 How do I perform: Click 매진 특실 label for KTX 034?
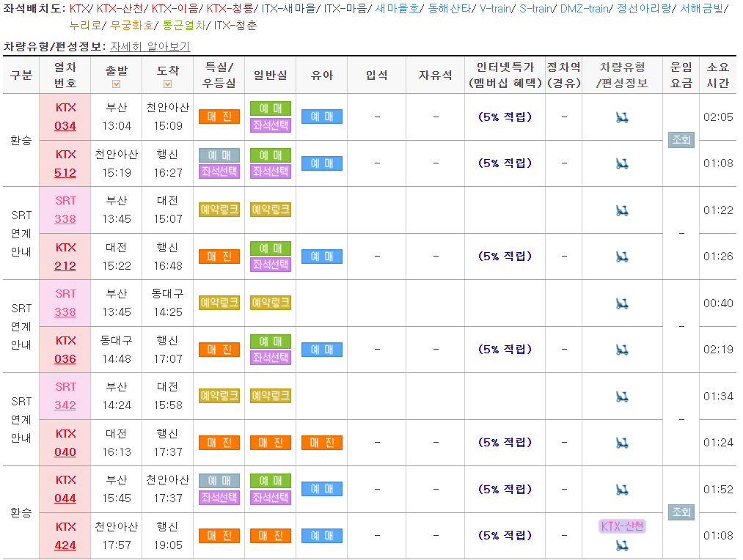coord(219,117)
